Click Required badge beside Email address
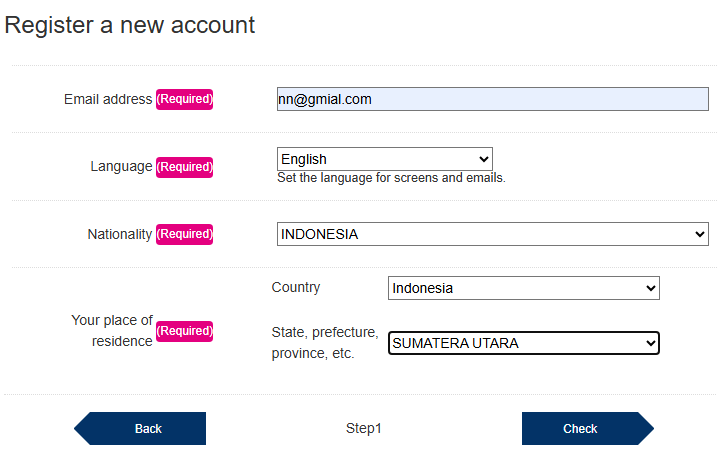This screenshot has height=450, width=717. (185, 99)
